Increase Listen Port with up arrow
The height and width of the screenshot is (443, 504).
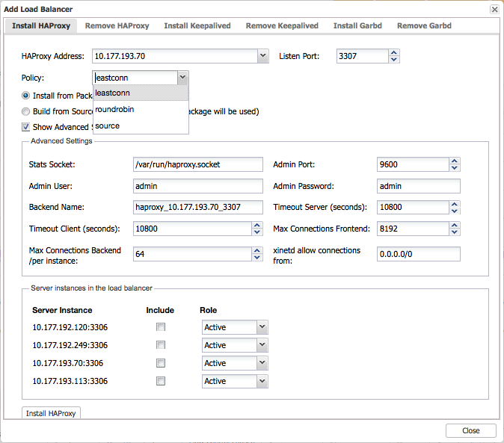tap(394, 52)
